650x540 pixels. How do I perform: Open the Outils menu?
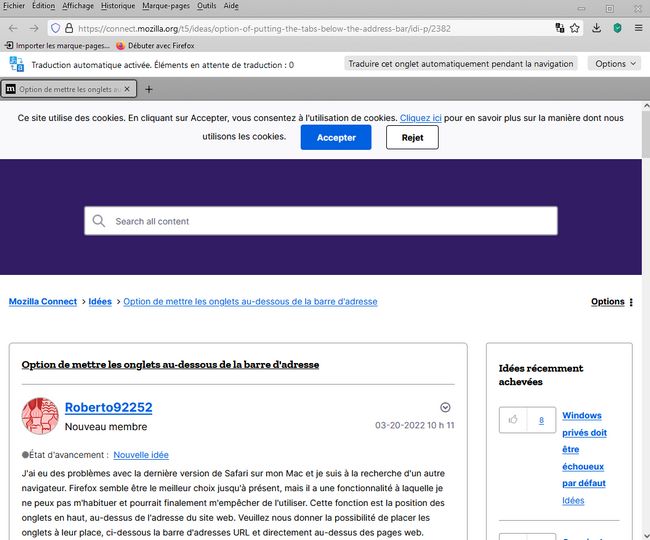coord(206,6)
